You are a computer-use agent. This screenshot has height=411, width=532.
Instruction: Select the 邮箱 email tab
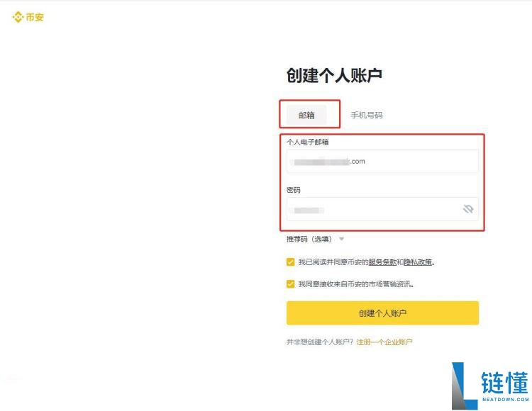(306, 116)
